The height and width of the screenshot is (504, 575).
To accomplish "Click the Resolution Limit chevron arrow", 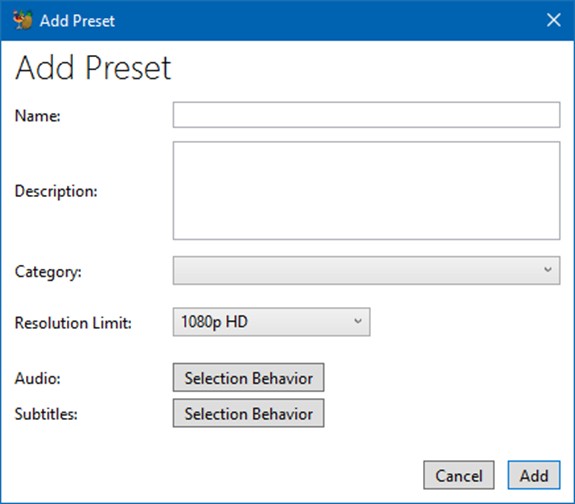I will tap(358, 321).
